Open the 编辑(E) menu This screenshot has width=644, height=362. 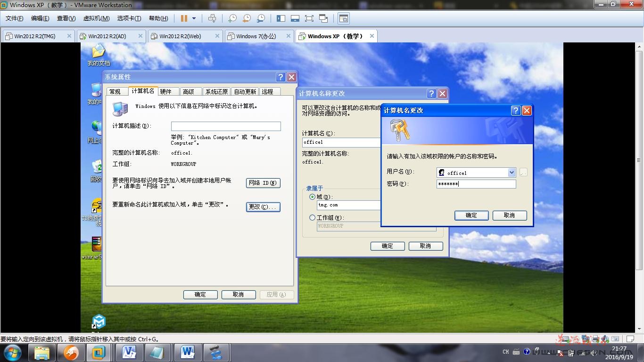coord(40,18)
